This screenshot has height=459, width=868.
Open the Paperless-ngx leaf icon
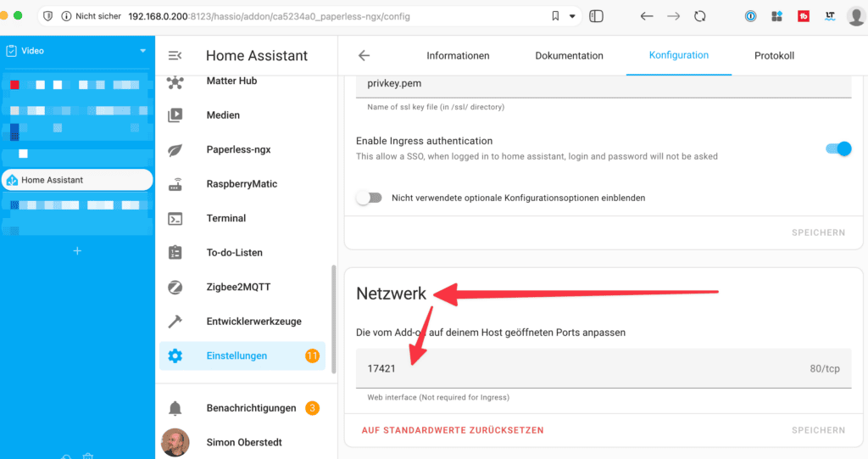[175, 149]
